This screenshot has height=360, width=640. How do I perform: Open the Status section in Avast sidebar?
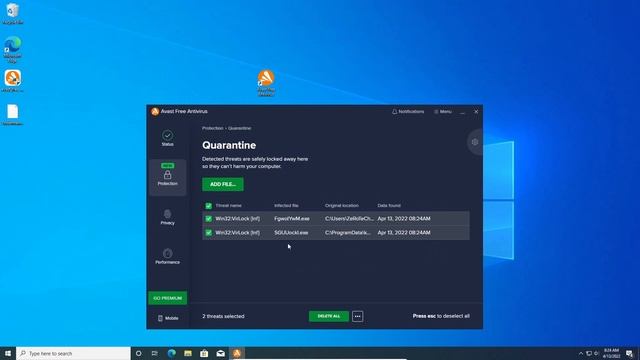coord(167,138)
